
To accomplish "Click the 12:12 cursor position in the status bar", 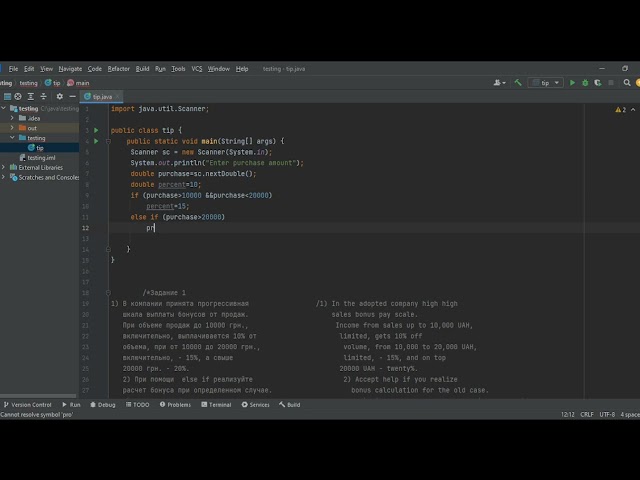I will click(567, 415).
